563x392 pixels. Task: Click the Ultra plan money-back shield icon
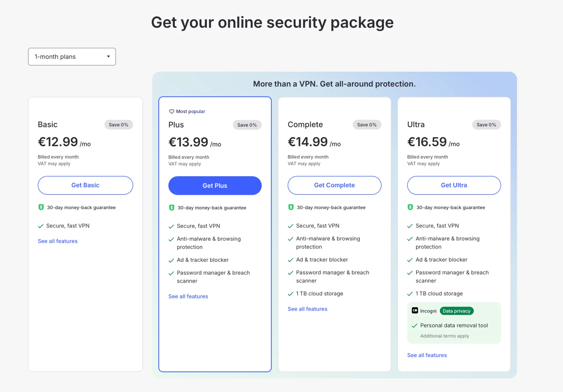(x=410, y=207)
